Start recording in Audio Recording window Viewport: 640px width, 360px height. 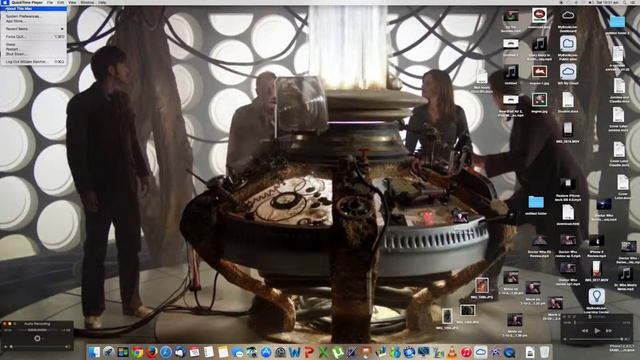coord(37,338)
